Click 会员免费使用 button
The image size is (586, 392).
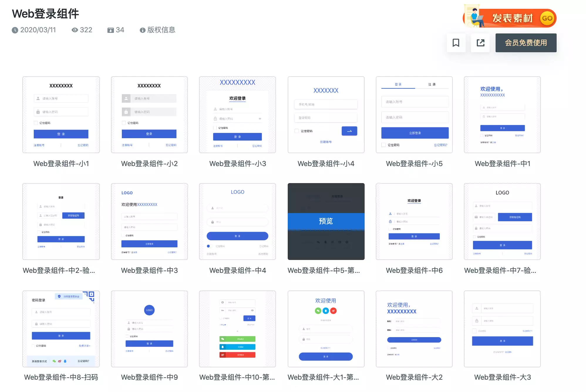[526, 43]
